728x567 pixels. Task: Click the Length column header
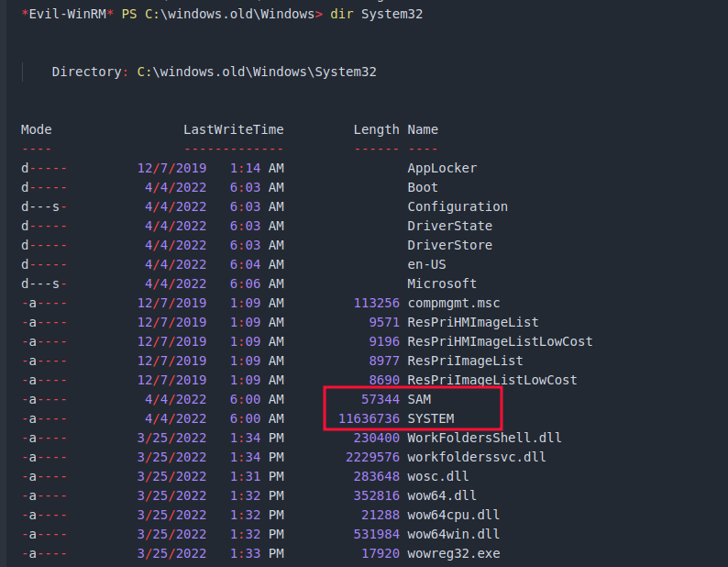tap(376, 129)
